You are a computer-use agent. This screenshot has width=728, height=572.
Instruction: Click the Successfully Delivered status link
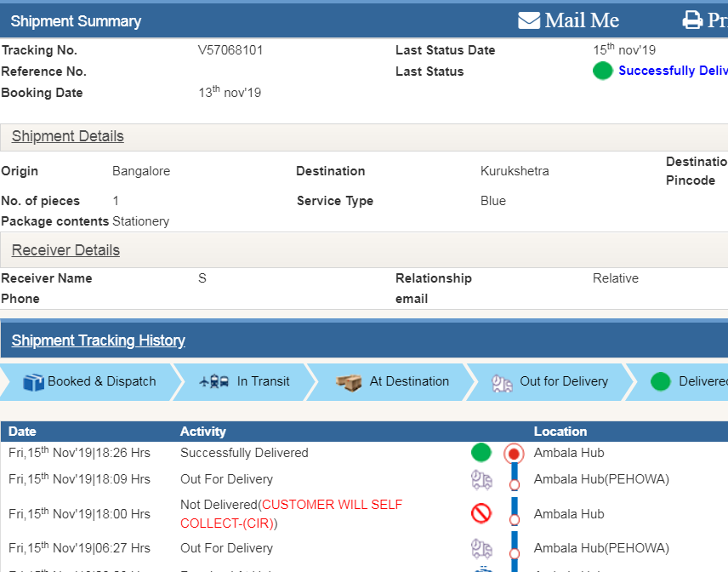coord(672,71)
